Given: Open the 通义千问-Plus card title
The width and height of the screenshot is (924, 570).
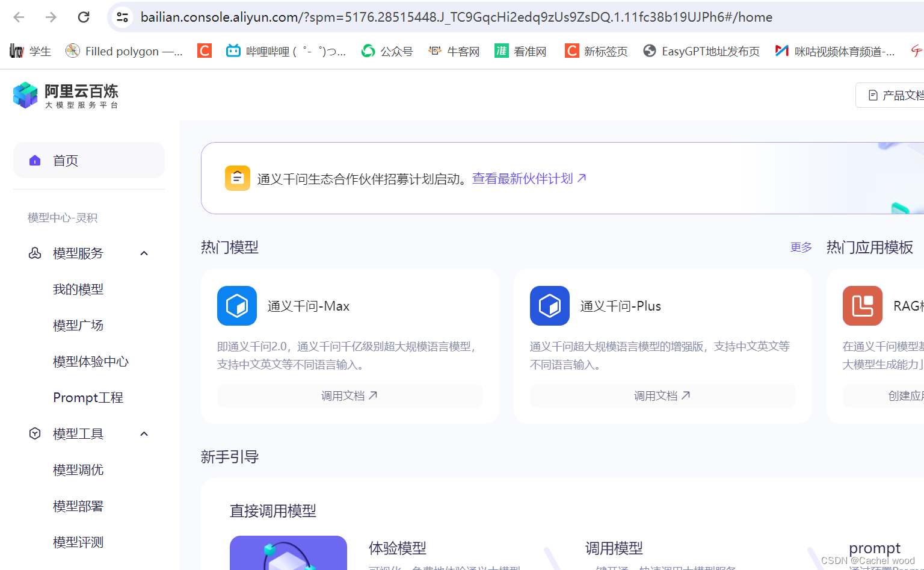Looking at the screenshot, I should [621, 306].
